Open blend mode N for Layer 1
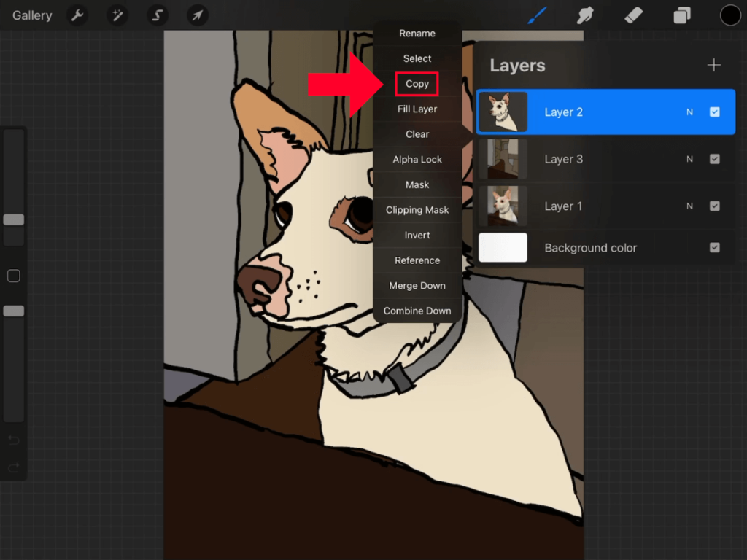The height and width of the screenshot is (560, 747). pos(689,206)
